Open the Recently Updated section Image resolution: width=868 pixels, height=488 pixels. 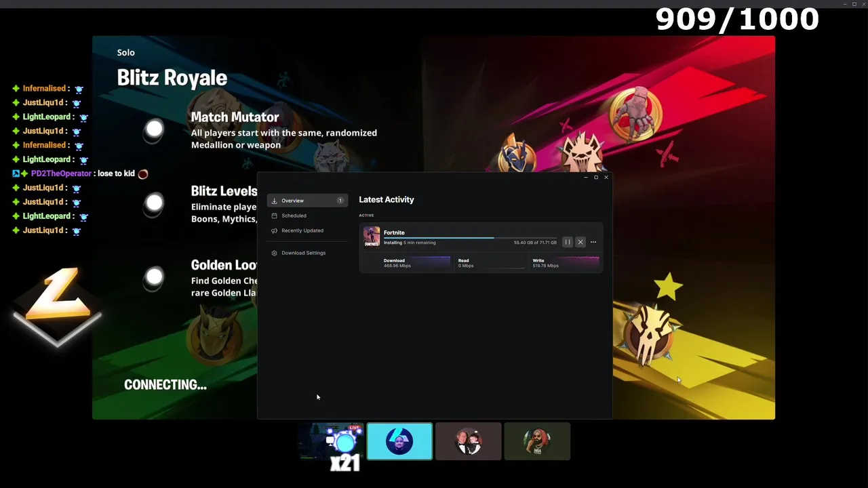[x=307, y=230]
